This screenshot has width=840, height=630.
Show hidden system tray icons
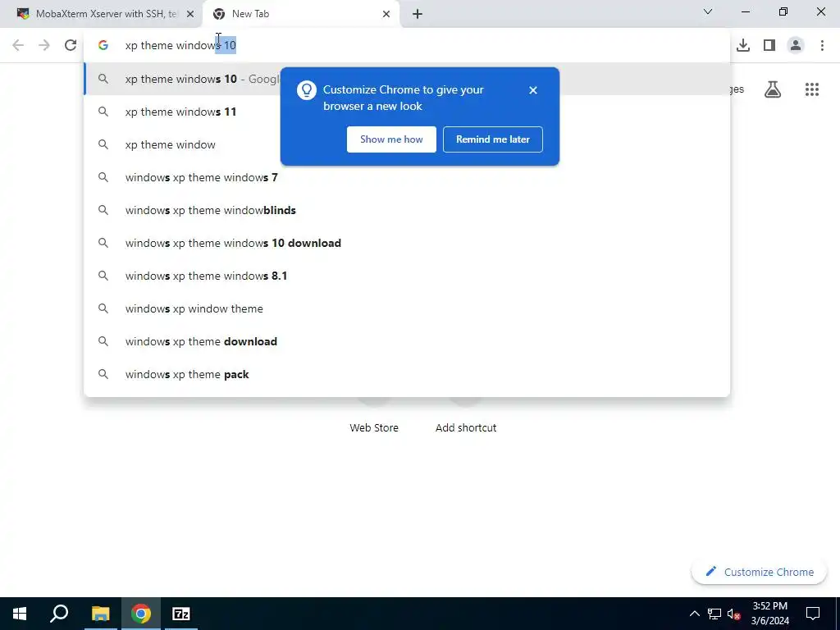(x=694, y=614)
